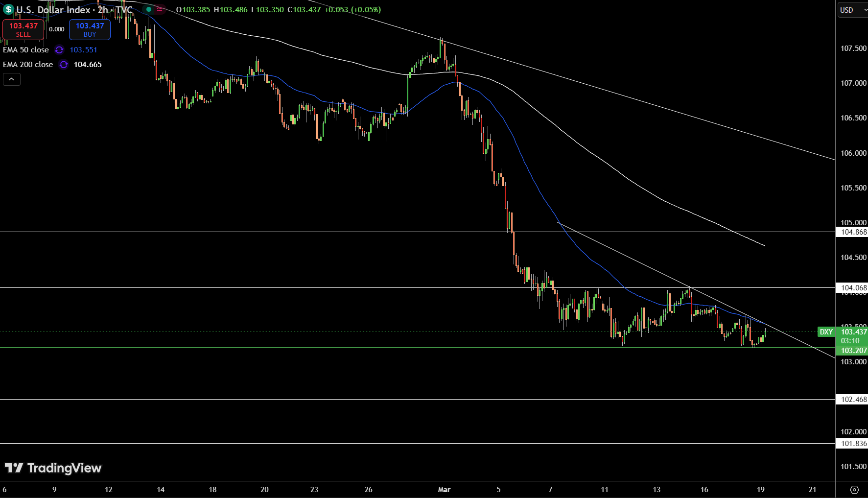
Task: Click the low value L103.350 in header
Action: (267, 10)
